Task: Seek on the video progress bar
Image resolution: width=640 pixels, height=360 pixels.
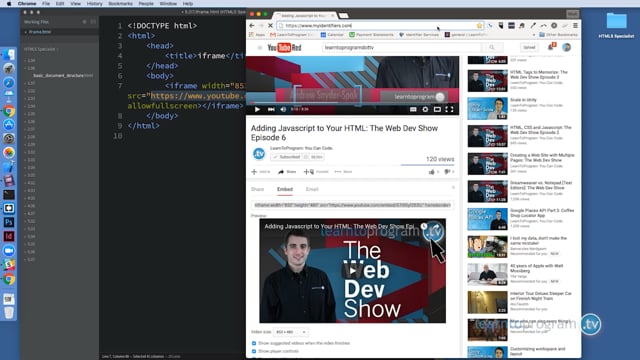Action: (x=353, y=103)
